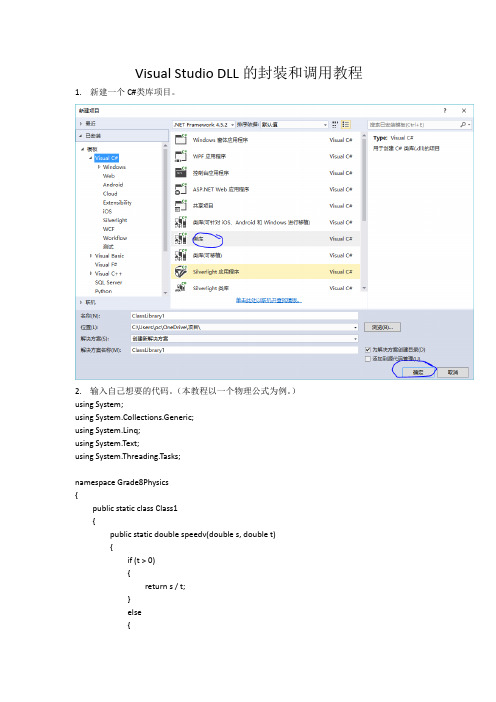This screenshot has height=702, width=496.
Task: Select iOS under Visual C#
Action: point(107,211)
